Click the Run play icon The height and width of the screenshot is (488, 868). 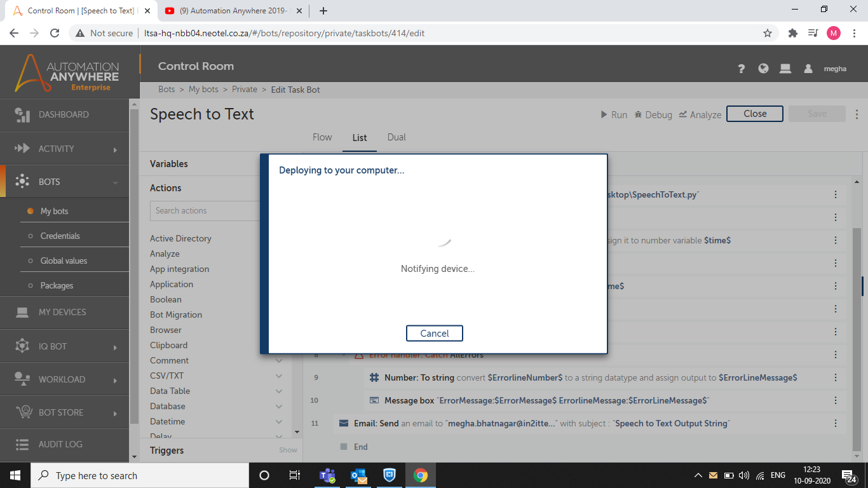click(x=604, y=114)
